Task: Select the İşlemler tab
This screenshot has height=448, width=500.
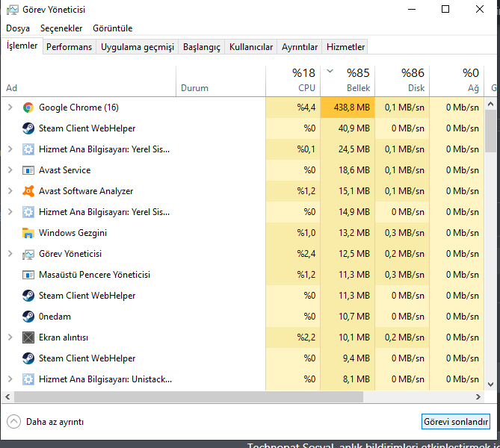Action: tap(22, 46)
